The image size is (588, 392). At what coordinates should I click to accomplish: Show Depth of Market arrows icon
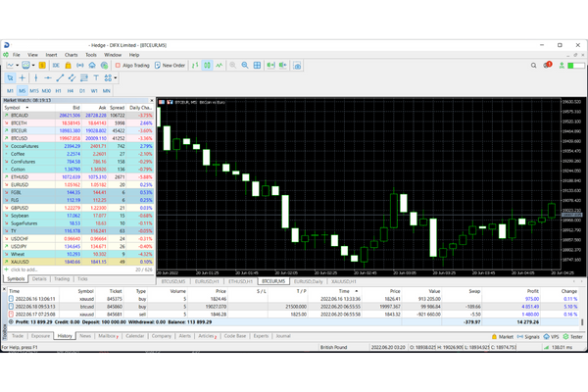click(x=195, y=66)
